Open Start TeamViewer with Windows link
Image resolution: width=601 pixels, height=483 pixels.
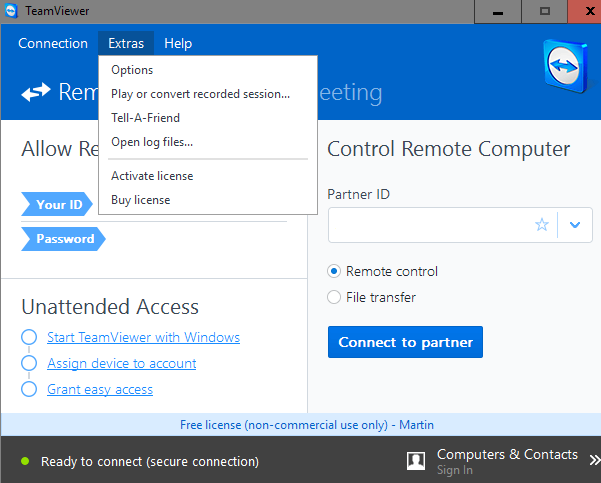[143, 337]
